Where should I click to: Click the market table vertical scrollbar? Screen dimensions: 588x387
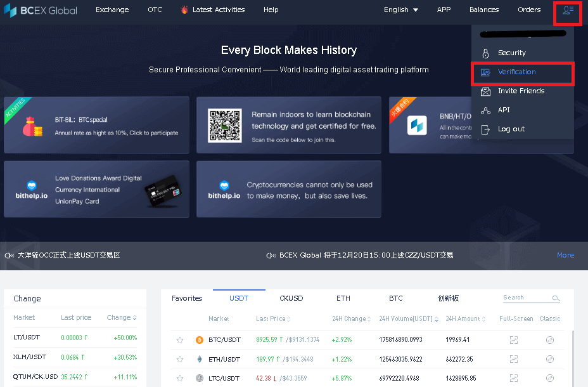[x=573, y=358]
